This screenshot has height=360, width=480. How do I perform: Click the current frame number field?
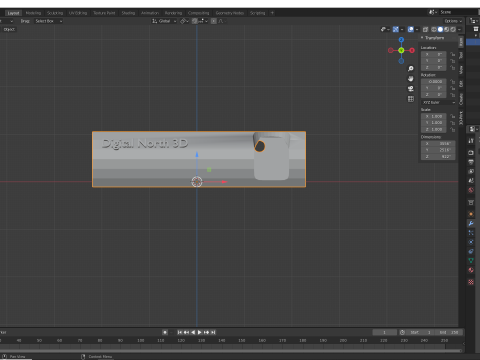[x=384, y=332]
